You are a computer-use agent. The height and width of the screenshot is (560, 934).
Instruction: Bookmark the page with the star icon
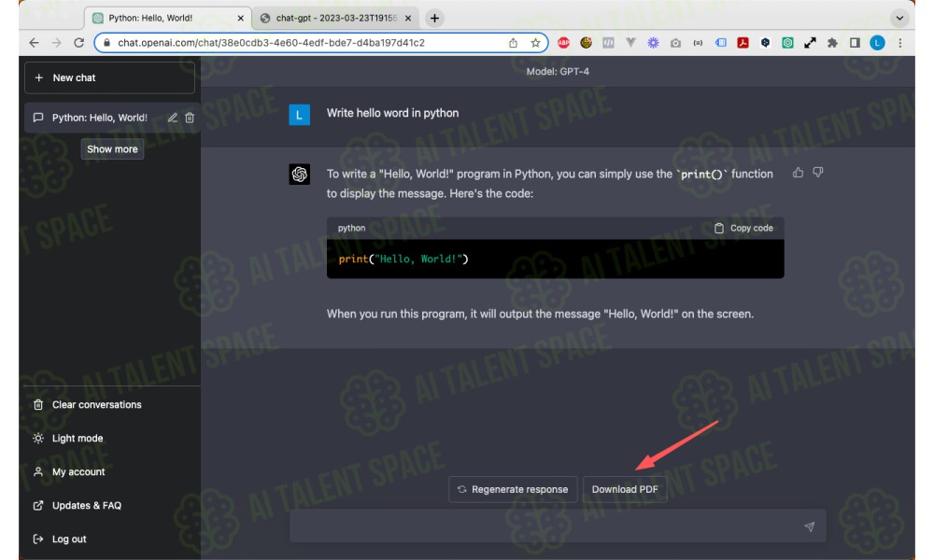click(535, 43)
